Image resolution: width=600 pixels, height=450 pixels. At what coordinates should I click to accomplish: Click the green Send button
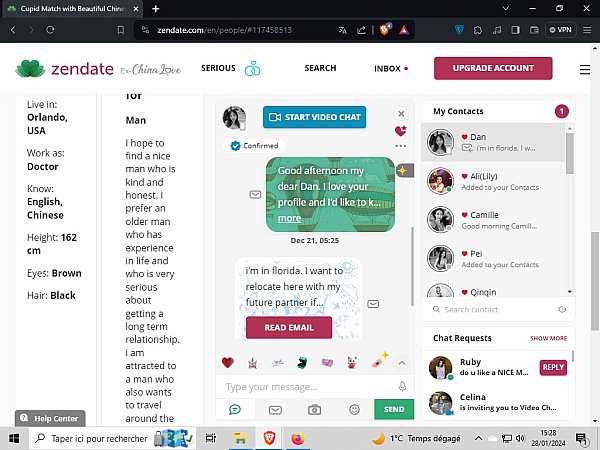(x=394, y=409)
